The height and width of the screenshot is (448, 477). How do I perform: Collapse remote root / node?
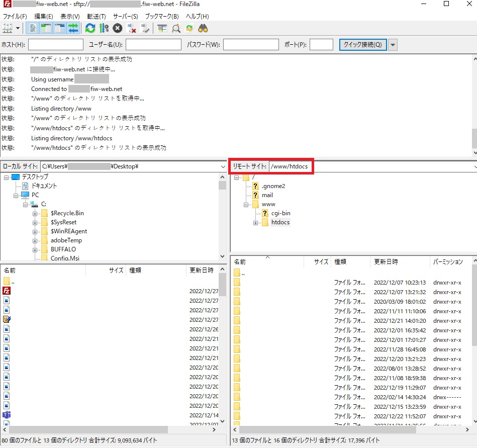click(x=236, y=177)
